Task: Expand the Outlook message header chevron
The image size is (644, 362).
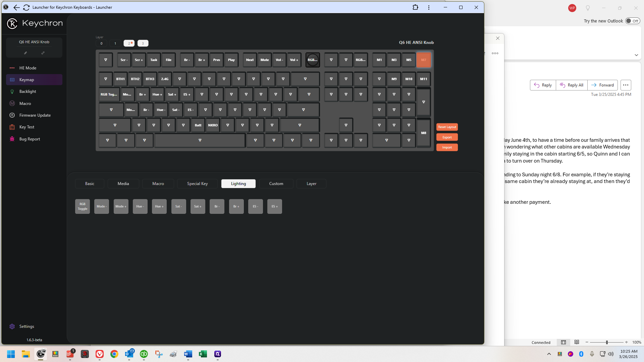Action: click(x=636, y=55)
